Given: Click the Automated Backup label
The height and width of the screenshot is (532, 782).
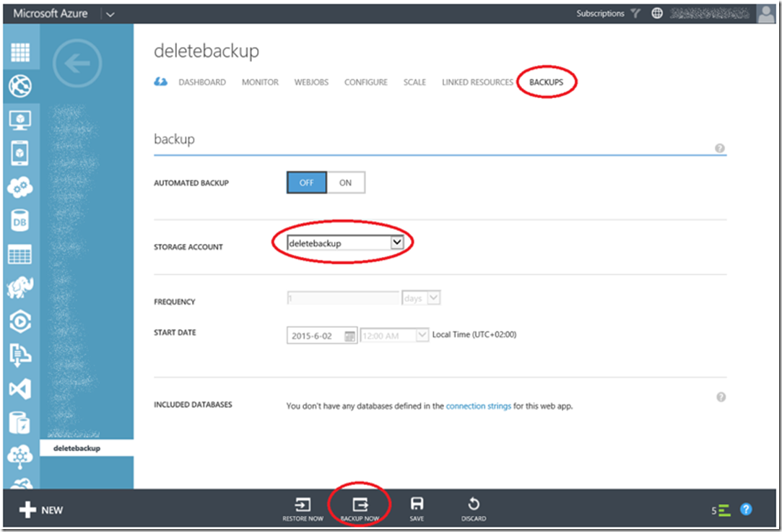Looking at the screenshot, I should click(191, 183).
